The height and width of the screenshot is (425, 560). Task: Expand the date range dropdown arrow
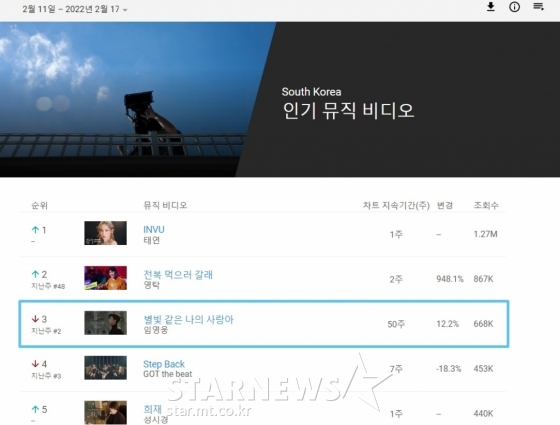[125, 10]
